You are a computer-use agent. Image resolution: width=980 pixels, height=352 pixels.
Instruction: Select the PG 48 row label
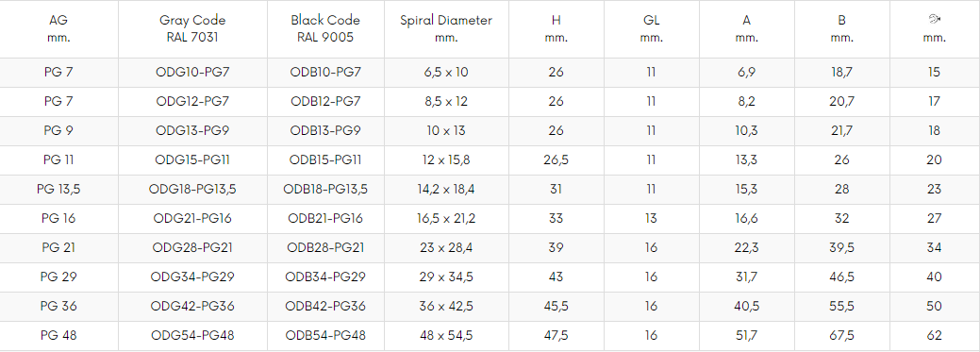(58, 335)
